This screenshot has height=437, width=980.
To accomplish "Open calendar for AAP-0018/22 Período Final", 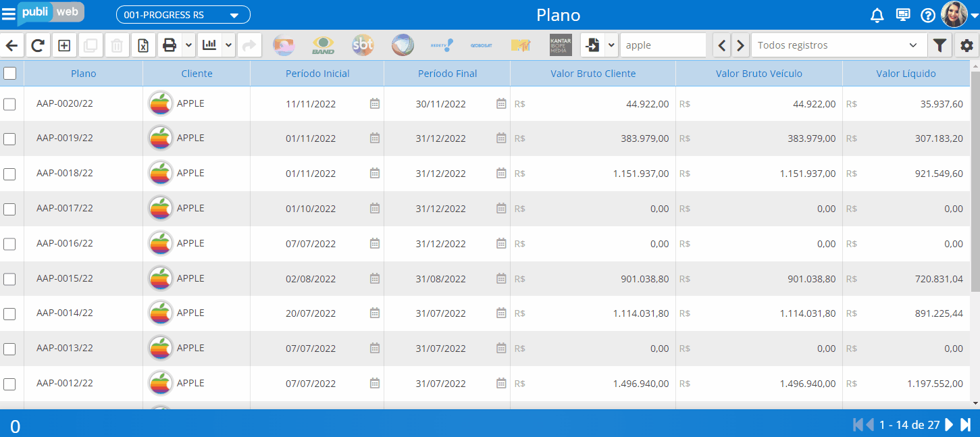I will click(501, 173).
